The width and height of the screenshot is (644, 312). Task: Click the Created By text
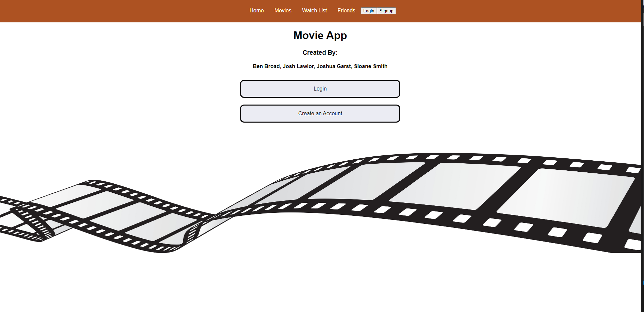click(320, 52)
